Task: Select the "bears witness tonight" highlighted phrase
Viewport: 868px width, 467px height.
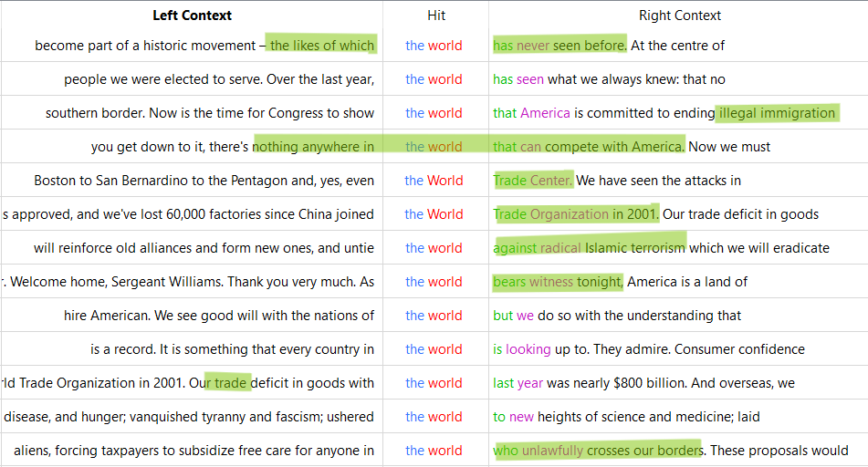Action: (558, 282)
